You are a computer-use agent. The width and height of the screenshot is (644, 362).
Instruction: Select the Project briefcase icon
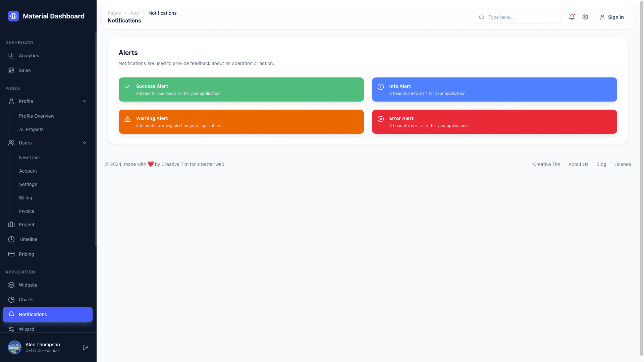pyautogui.click(x=11, y=224)
